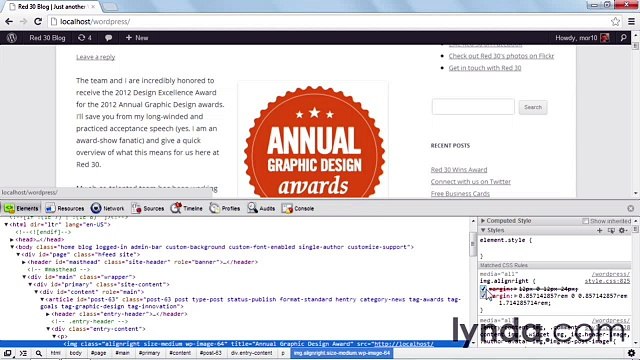Open the admin bar search magnifier
The image size is (640, 360).
(x=623, y=38)
